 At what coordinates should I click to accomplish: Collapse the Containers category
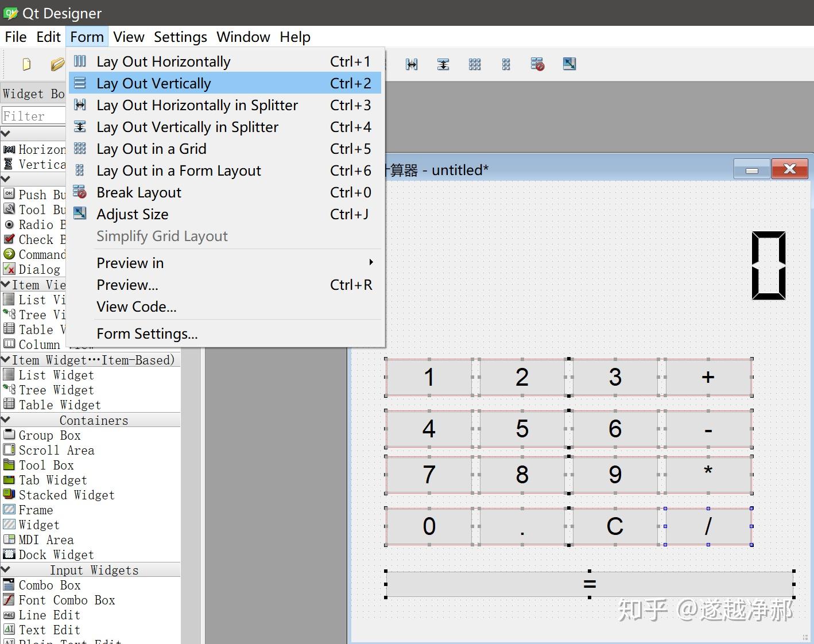tap(6, 420)
